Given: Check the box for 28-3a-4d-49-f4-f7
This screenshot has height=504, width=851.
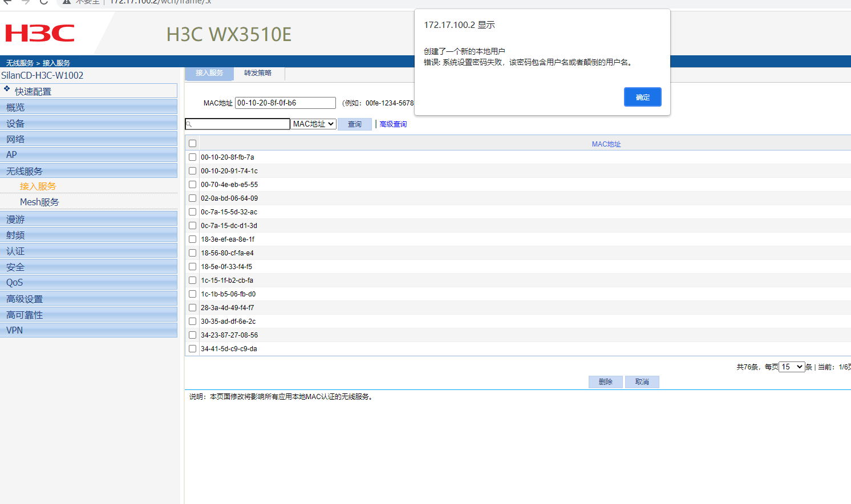Looking at the screenshot, I should (192, 308).
